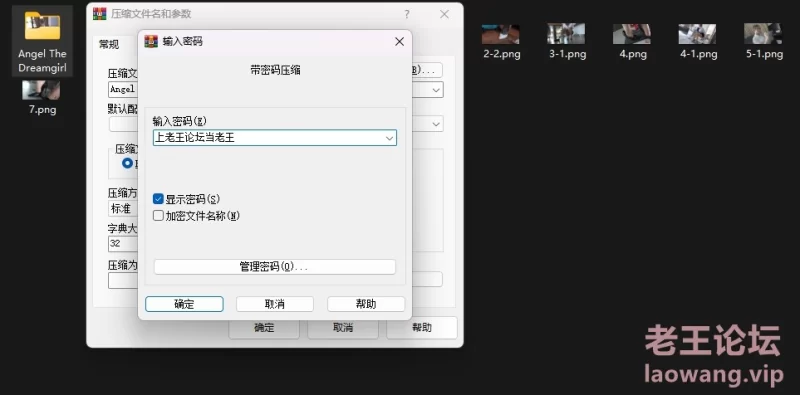The image size is (800, 395).
Task: Switch to the 常规 tab
Action: click(x=109, y=44)
